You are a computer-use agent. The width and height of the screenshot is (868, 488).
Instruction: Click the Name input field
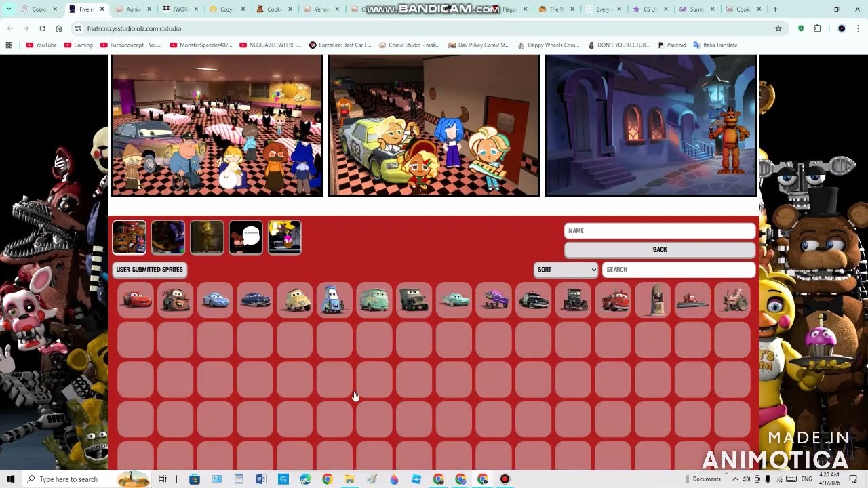[660, 230]
